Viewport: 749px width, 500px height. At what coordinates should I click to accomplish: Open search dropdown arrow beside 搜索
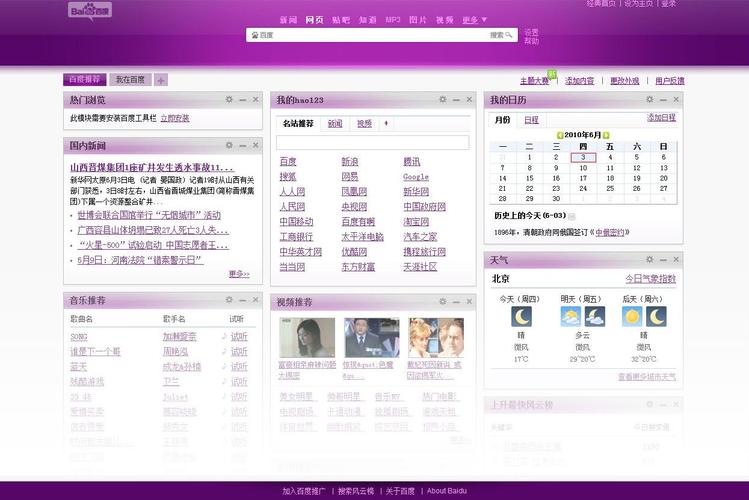[x=510, y=35]
